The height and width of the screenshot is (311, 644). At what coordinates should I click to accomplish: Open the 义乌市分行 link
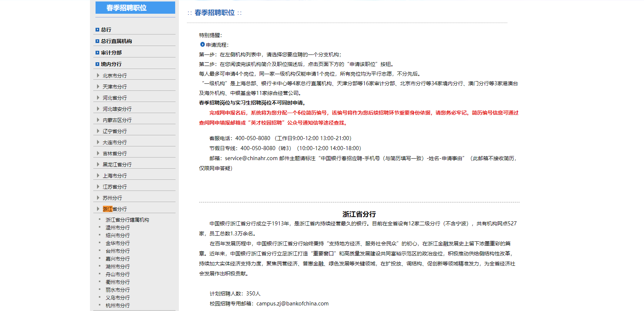pos(118,298)
